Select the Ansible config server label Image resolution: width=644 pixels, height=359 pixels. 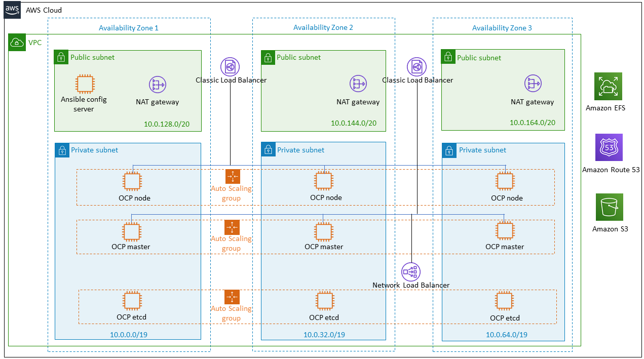(x=84, y=104)
